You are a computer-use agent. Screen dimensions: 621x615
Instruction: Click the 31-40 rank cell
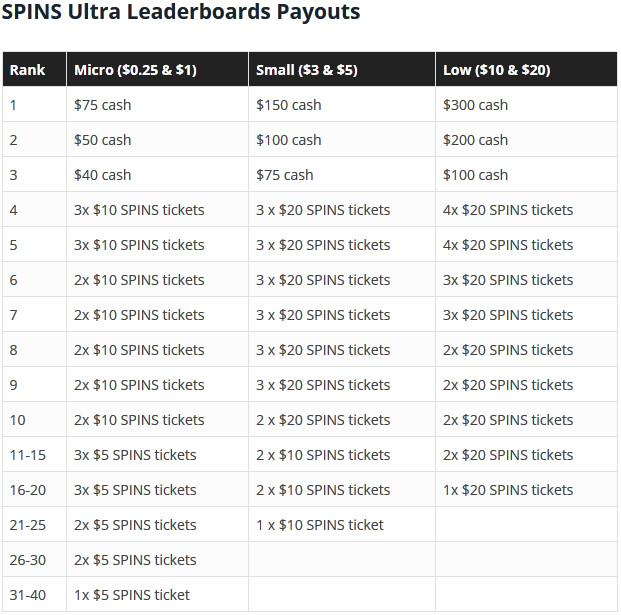coord(34,595)
